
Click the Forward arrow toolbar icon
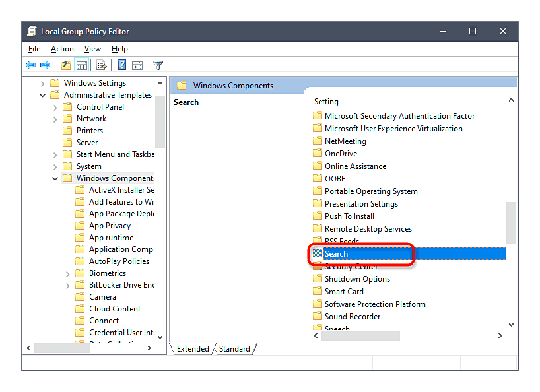click(x=45, y=65)
